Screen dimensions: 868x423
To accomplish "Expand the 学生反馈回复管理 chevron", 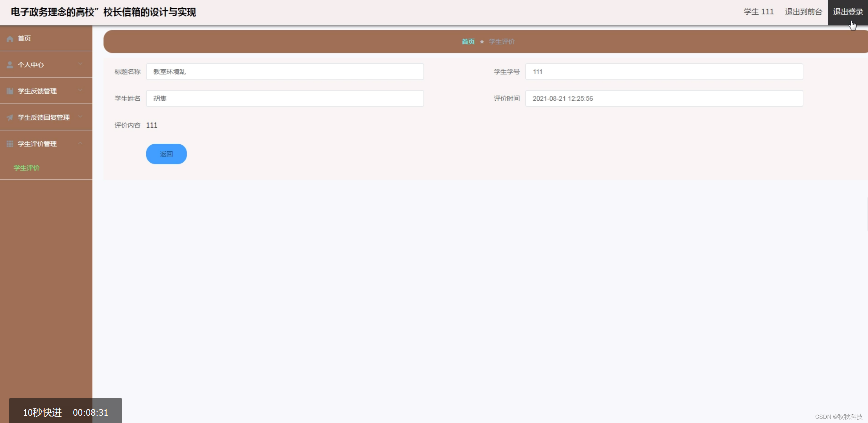I will click(x=80, y=117).
